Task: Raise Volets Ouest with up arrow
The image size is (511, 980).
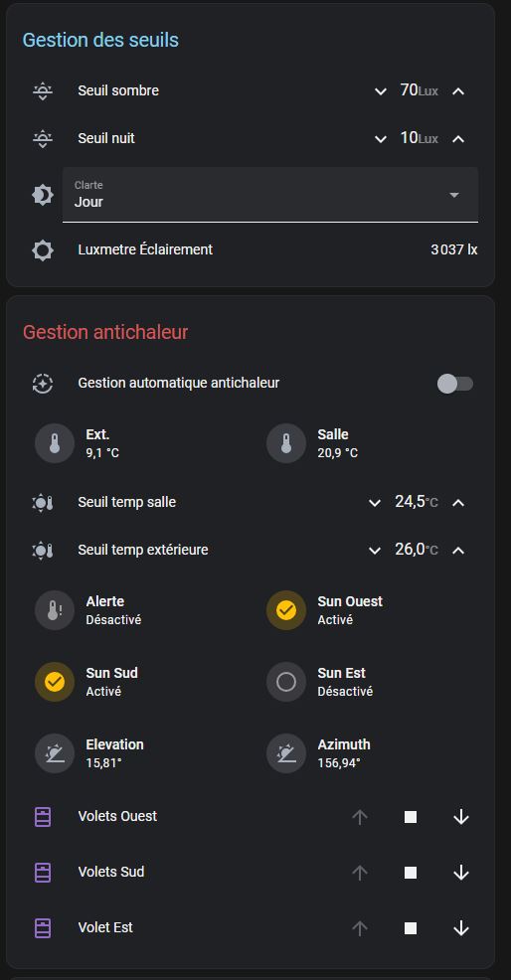Action: [x=360, y=817]
